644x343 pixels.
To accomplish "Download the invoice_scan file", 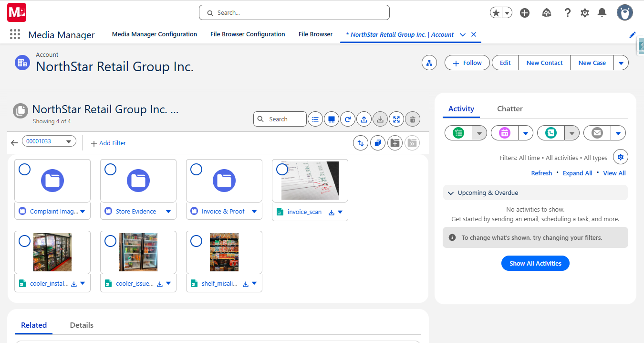I will click(x=332, y=212).
